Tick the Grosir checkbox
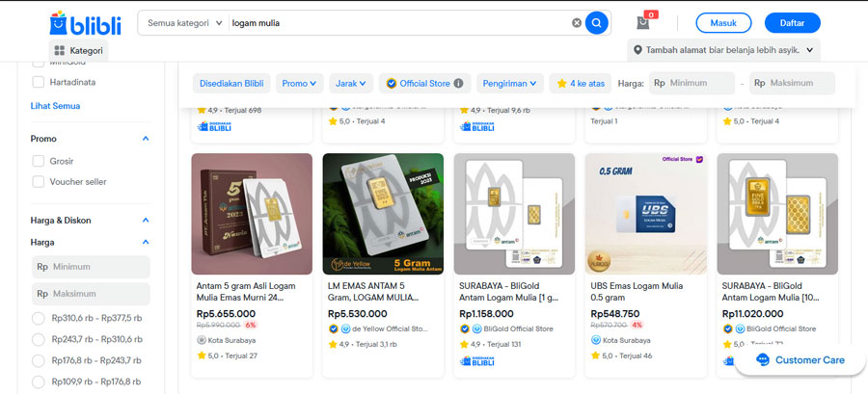This screenshot has width=868, height=394. (x=39, y=161)
